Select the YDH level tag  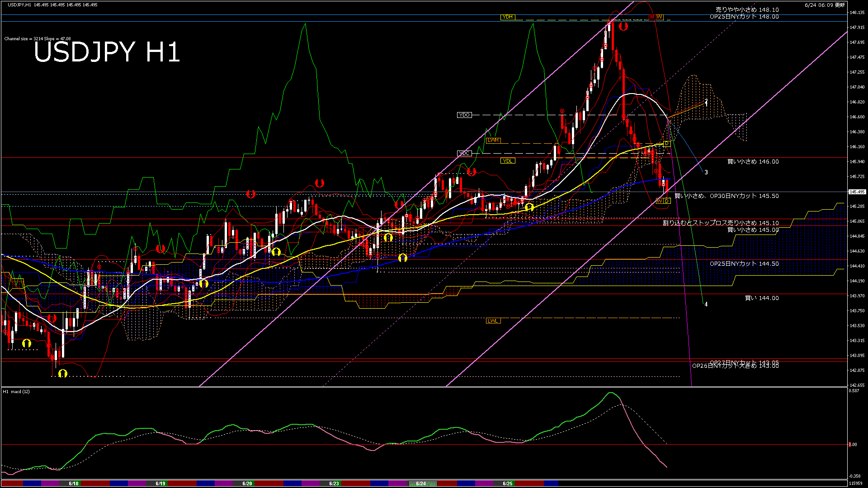pyautogui.click(x=508, y=17)
